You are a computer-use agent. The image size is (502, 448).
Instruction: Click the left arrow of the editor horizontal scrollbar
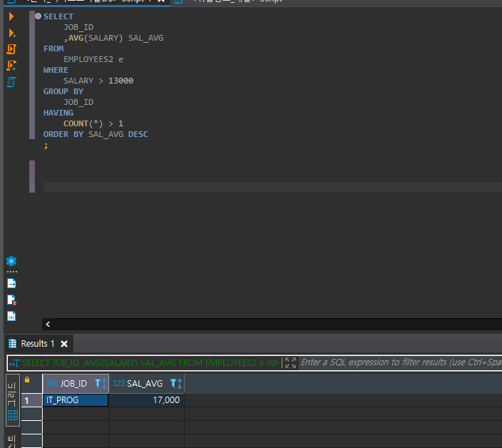pyautogui.click(x=48, y=324)
